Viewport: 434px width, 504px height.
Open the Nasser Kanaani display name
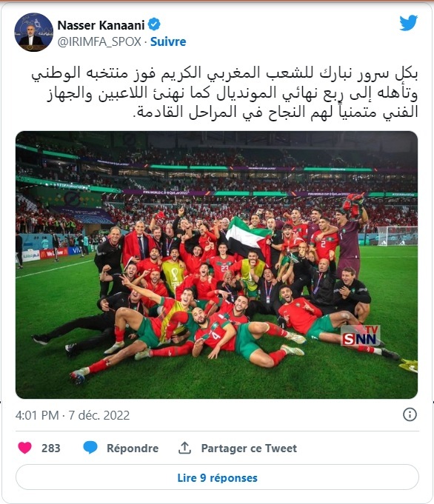coord(101,25)
